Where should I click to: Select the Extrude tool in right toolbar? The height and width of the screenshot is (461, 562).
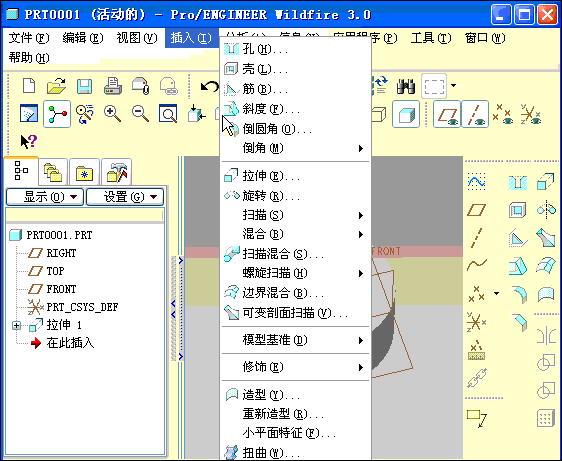[546, 182]
